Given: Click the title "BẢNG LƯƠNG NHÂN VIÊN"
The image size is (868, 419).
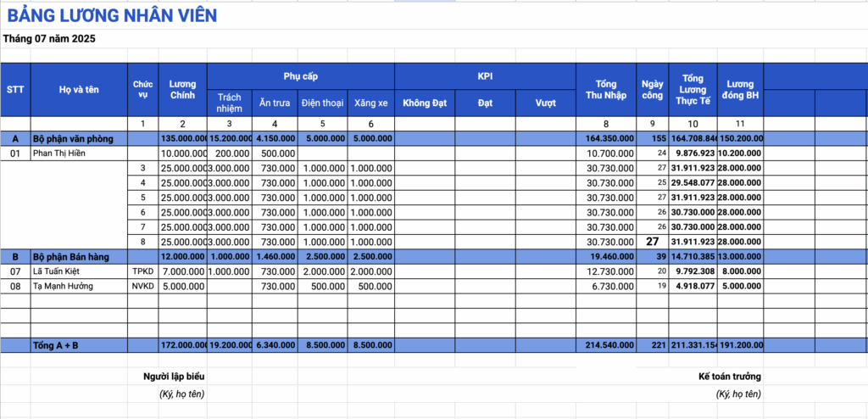Looking at the screenshot, I should click(113, 14).
